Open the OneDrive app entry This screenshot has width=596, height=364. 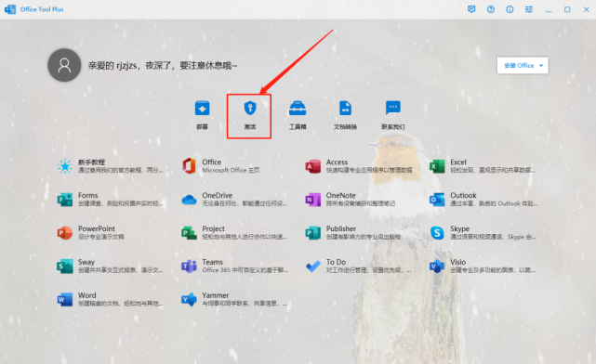[235, 199]
